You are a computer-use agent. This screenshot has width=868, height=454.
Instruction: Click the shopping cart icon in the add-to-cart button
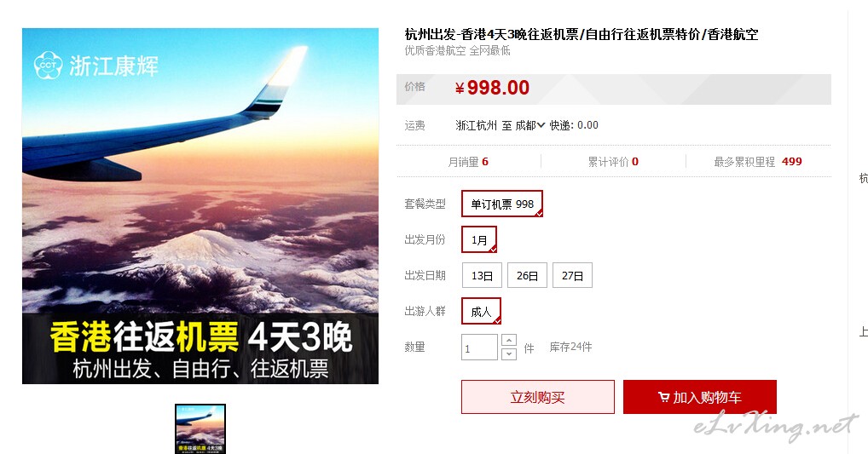pyautogui.click(x=663, y=397)
